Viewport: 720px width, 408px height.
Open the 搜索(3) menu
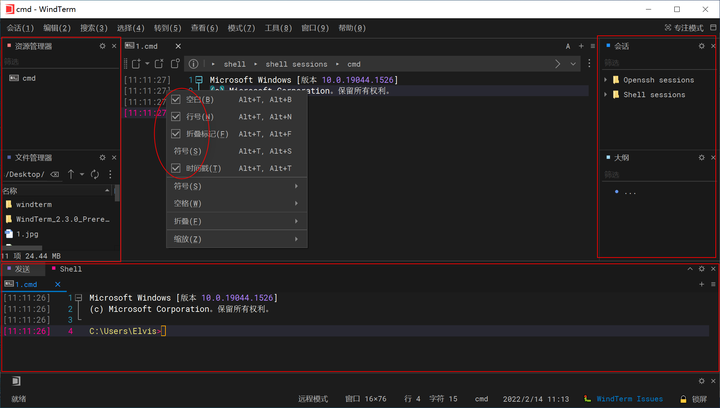point(94,28)
